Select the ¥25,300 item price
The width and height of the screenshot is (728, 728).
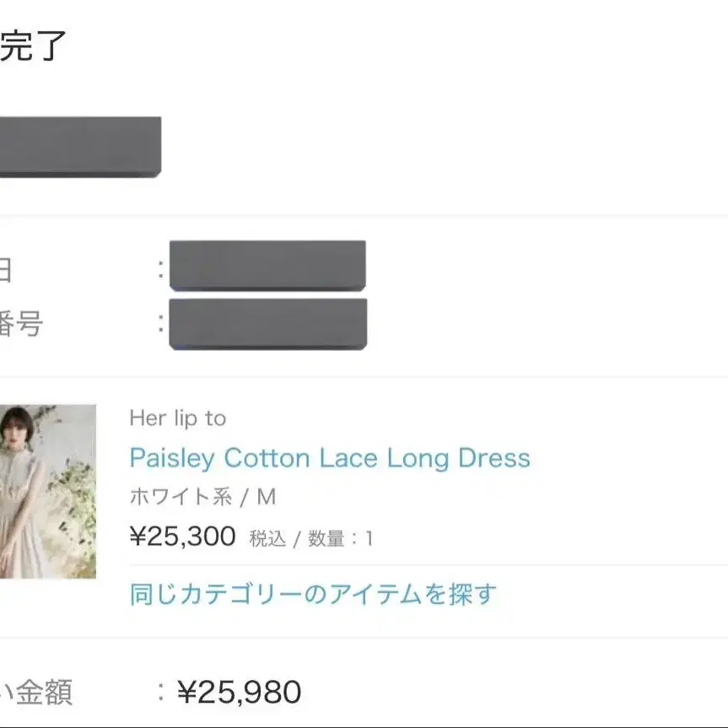[x=183, y=537]
